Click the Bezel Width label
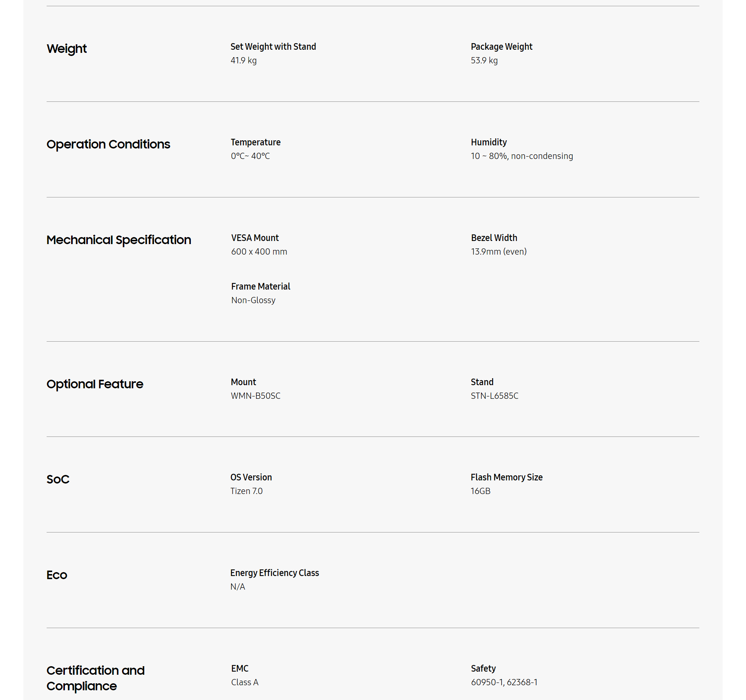The height and width of the screenshot is (700, 746). pyautogui.click(x=494, y=238)
